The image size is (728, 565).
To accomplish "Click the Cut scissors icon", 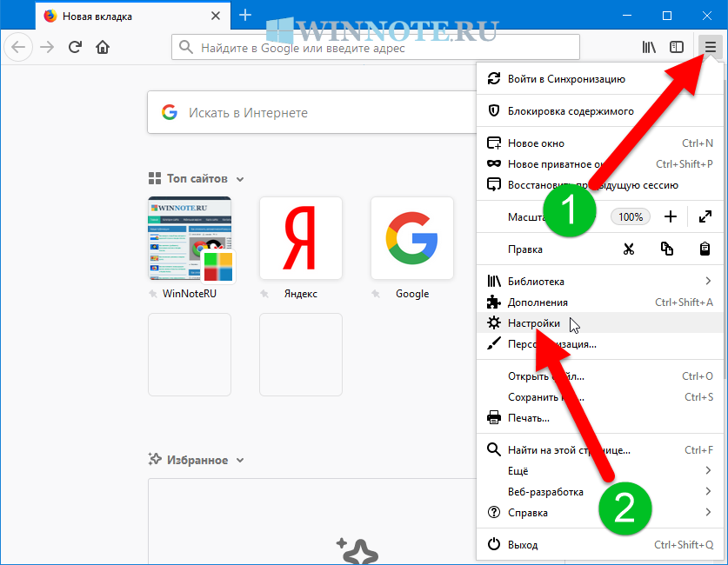I will click(x=629, y=249).
